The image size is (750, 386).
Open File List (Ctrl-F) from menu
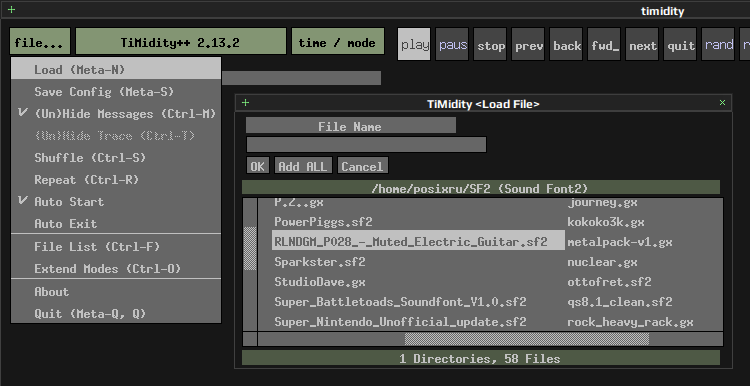[116, 247]
